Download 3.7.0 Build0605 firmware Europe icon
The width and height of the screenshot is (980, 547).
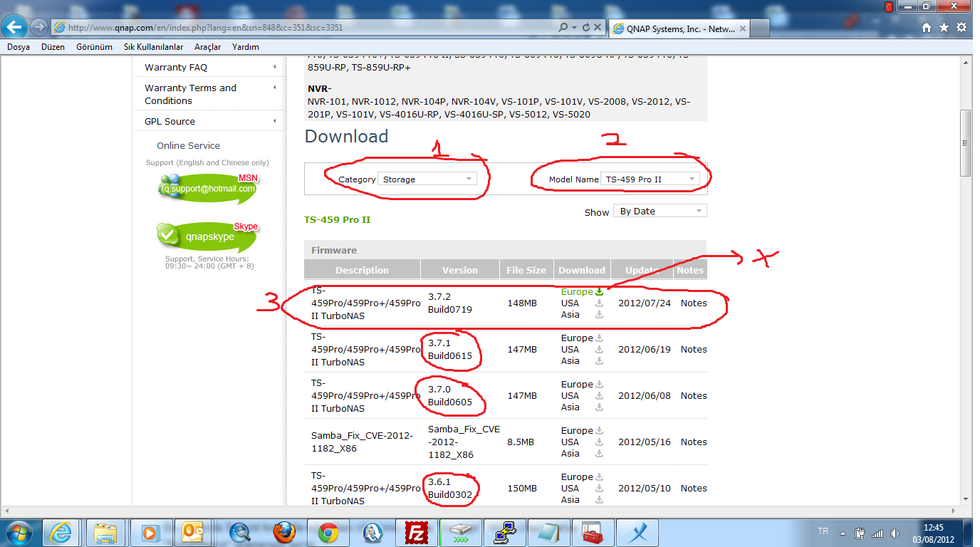tap(599, 385)
